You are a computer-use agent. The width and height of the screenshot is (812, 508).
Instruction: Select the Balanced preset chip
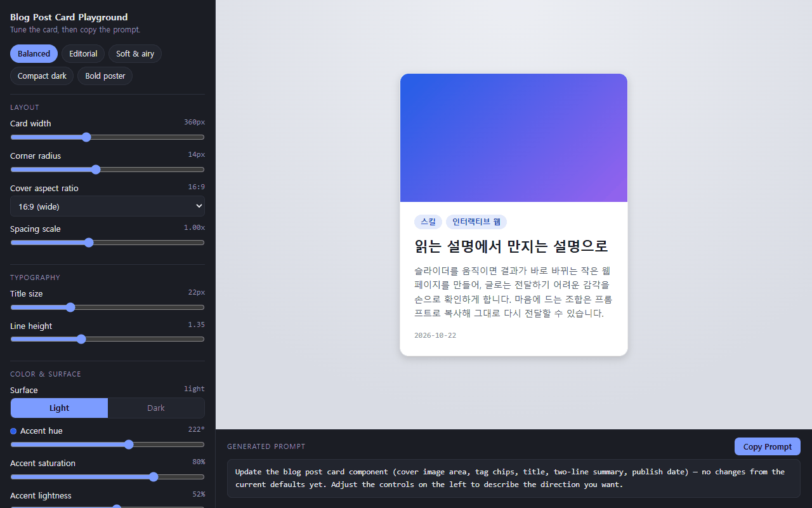34,54
